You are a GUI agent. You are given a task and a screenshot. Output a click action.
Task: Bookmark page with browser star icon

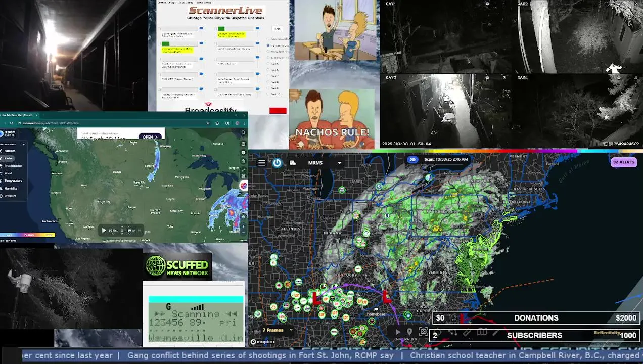point(208,123)
